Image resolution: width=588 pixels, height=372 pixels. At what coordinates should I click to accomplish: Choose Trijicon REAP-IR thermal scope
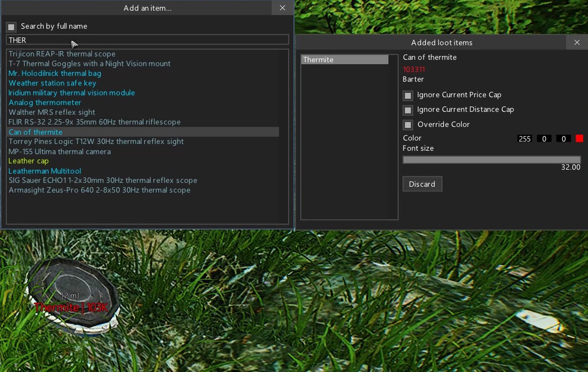click(x=62, y=54)
